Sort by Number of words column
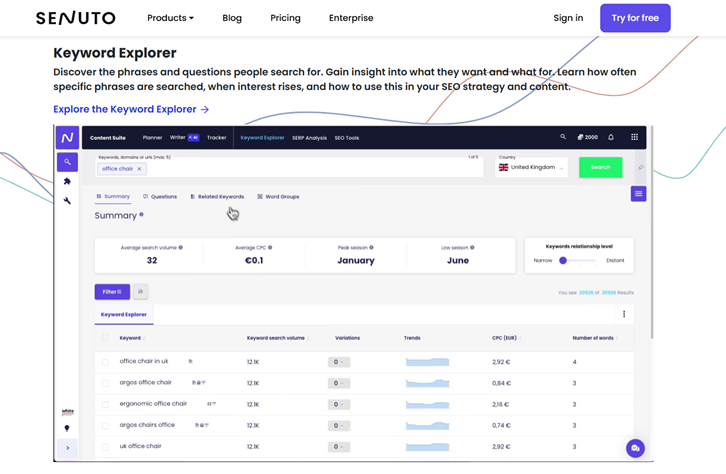This screenshot has height=474, width=726. click(x=595, y=338)
